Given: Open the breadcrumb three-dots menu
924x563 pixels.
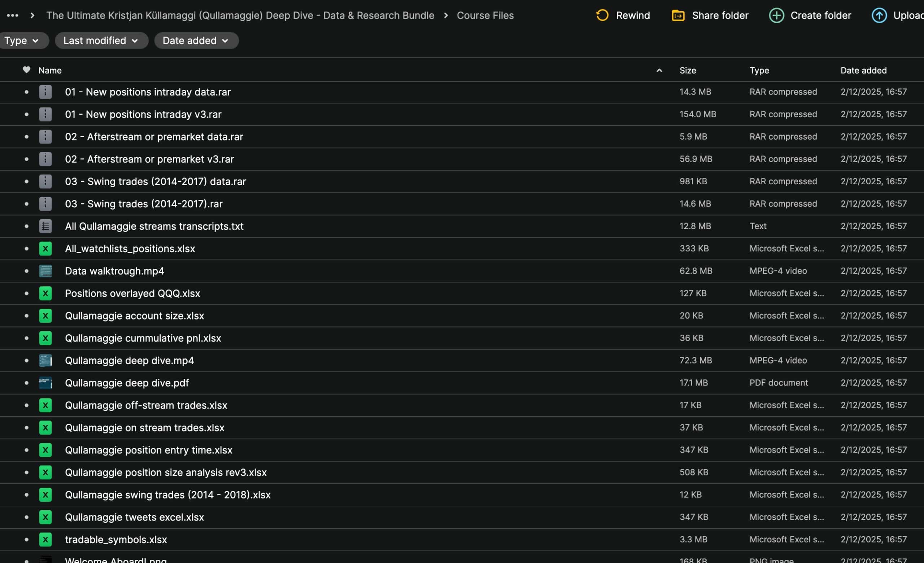Looking at the screenshot, I should pyautogui.click(x=12, y=16).
